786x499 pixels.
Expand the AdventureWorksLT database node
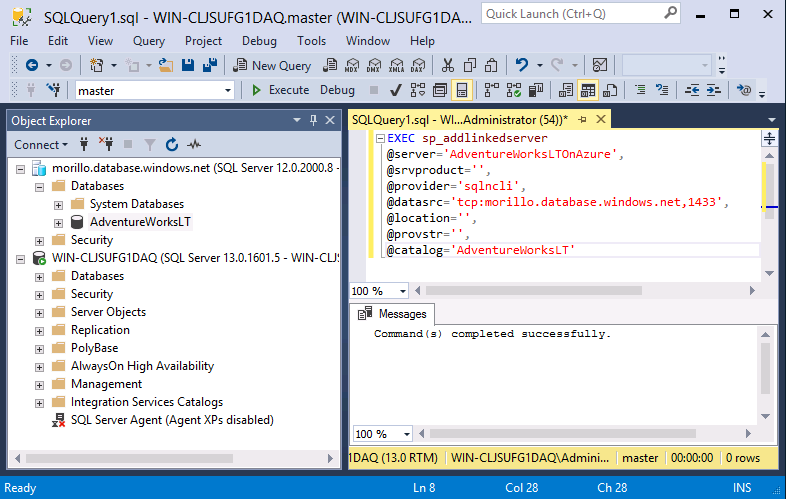point(59,223)
